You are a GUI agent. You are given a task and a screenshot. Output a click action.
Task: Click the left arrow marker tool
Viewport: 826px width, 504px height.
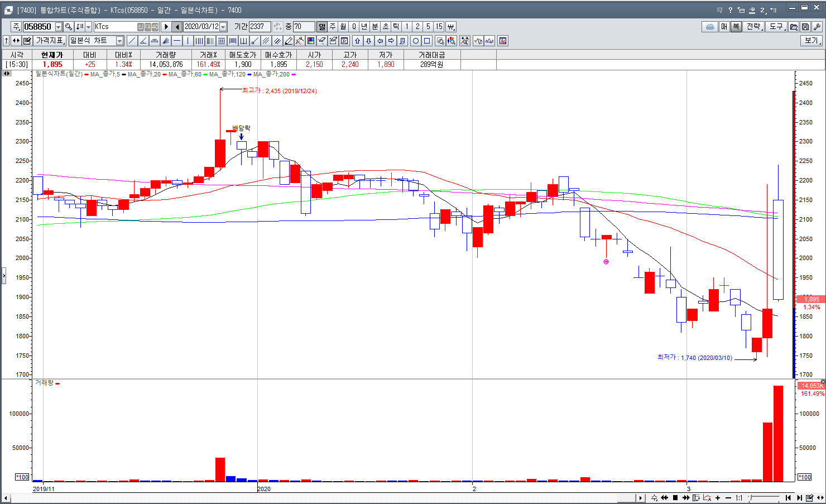(380, 41)
